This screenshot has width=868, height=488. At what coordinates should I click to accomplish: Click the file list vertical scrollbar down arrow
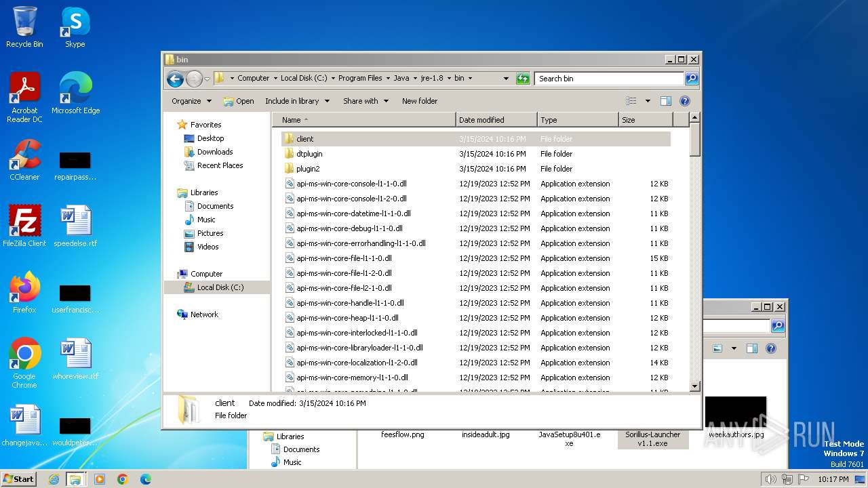tap(694, 386)
